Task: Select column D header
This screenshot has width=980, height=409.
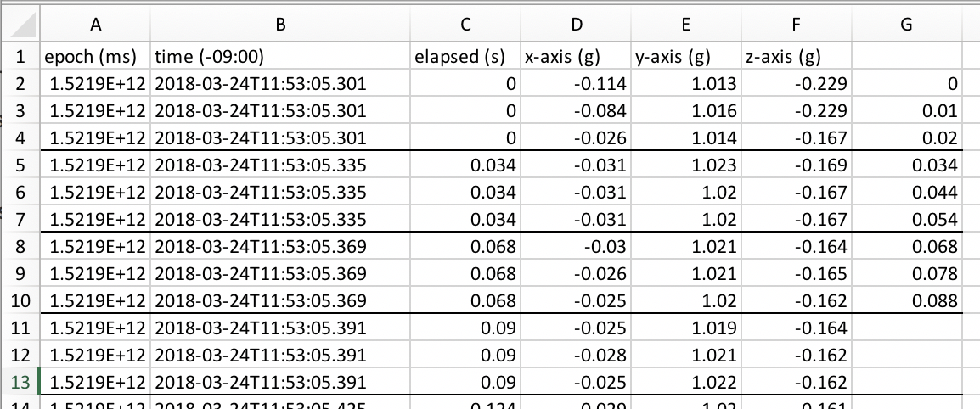Action: pyautogui.click(x=575, y=25)
